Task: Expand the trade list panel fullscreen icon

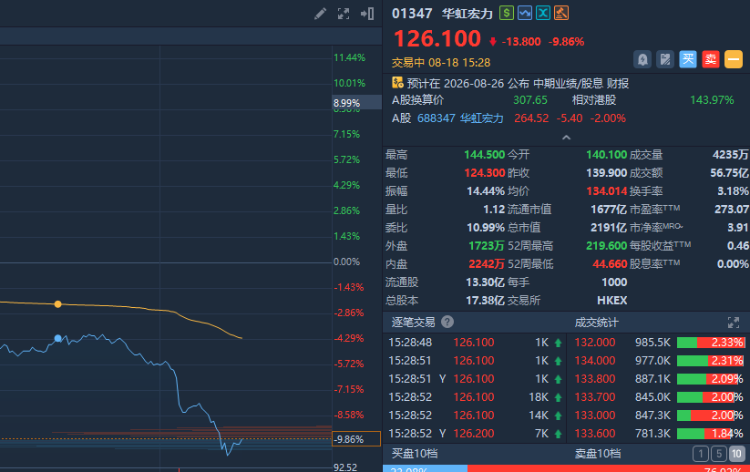Action: (x=733, y=322)
